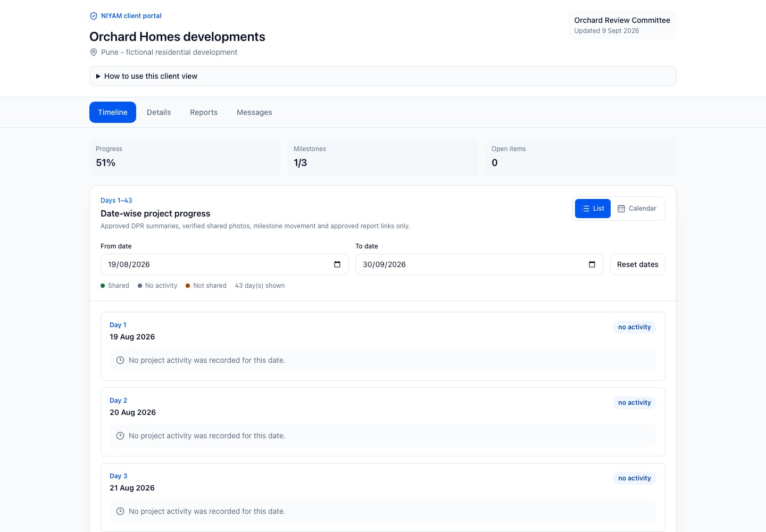This screenshot has width=766, height=532.
Task: Click the NIYAM shield logo icon
Action: (94, 16)
